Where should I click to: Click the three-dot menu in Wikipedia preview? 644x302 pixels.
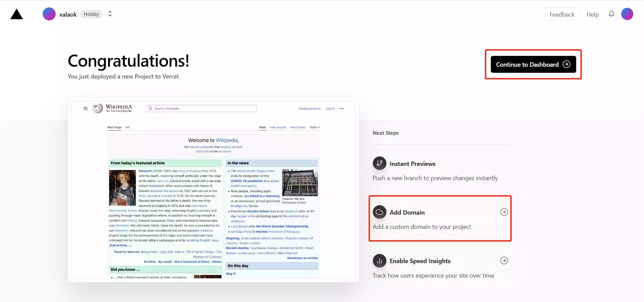coord(341,109)
